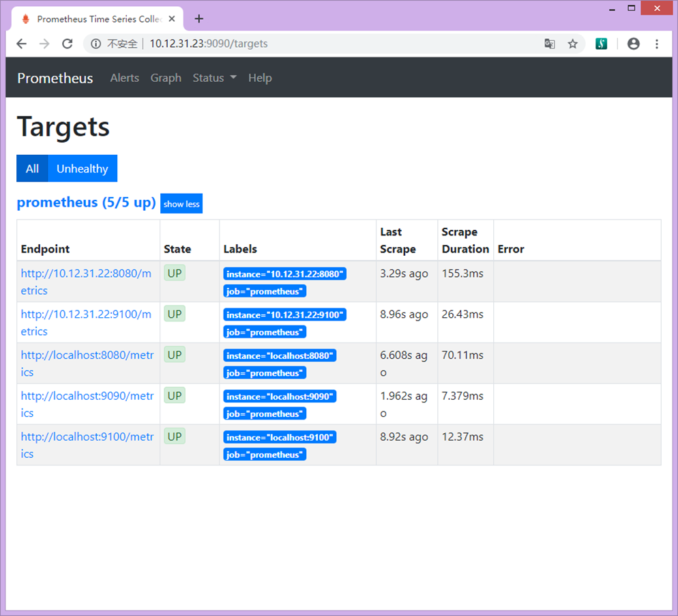Open the translate page icon

550,44
